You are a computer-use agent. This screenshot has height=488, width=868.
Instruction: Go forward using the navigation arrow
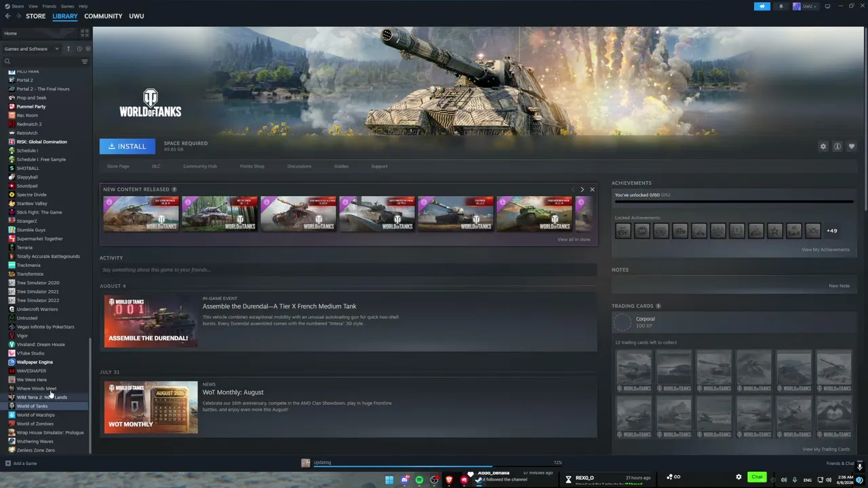[x=18, y=16]
